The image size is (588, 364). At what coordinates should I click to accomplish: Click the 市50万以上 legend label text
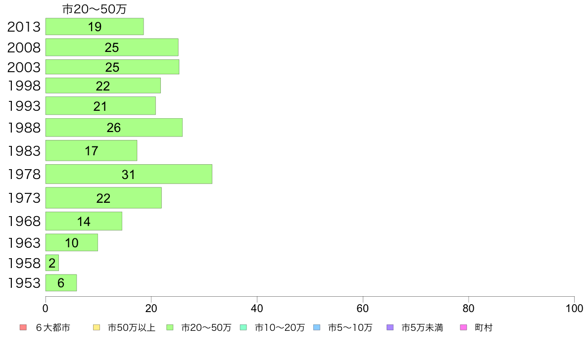131,327
